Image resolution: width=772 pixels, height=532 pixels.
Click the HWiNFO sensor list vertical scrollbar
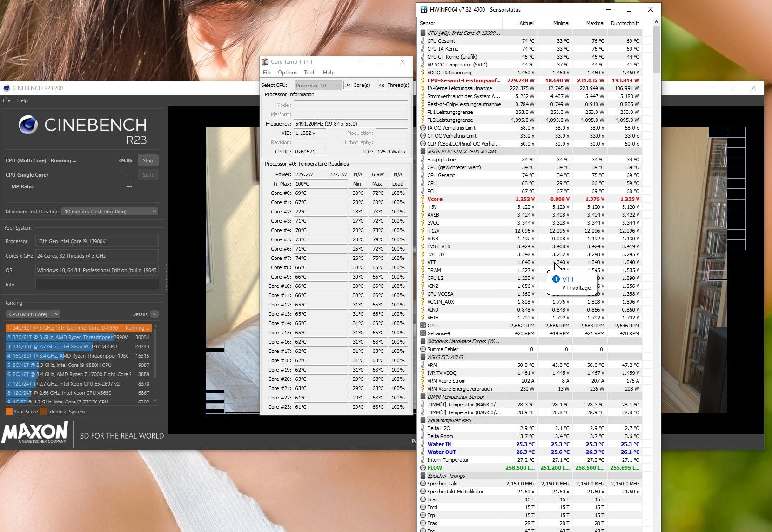657,49
